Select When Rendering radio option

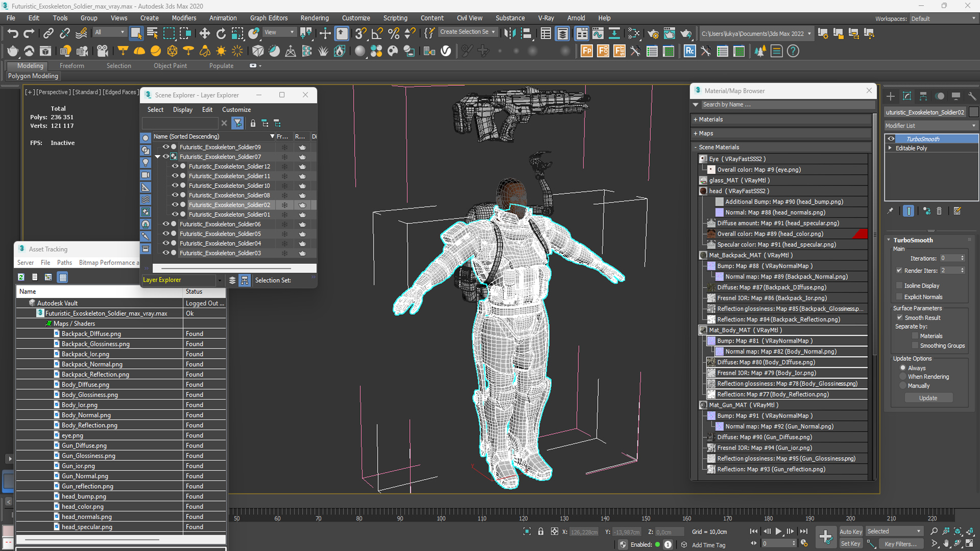pos(903,377)
